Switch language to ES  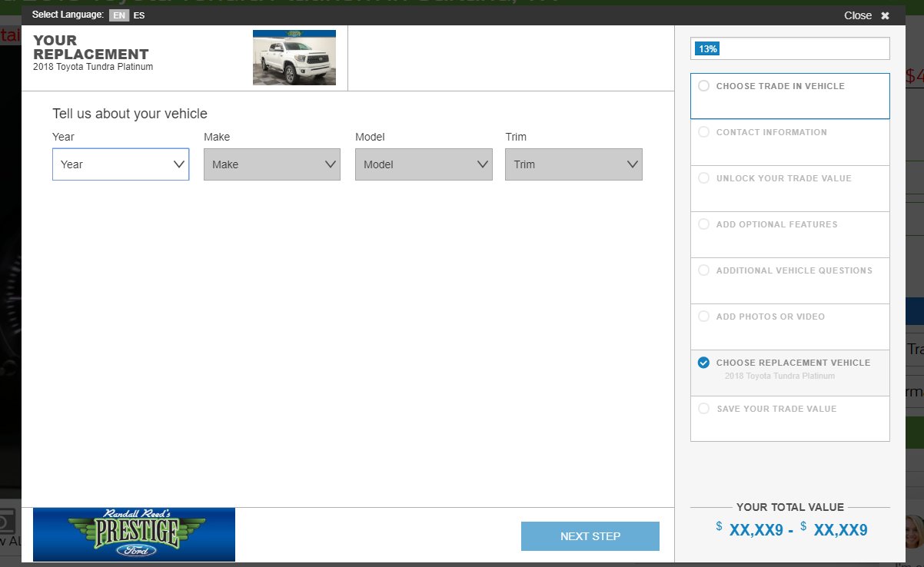click(x=139, y=15)
